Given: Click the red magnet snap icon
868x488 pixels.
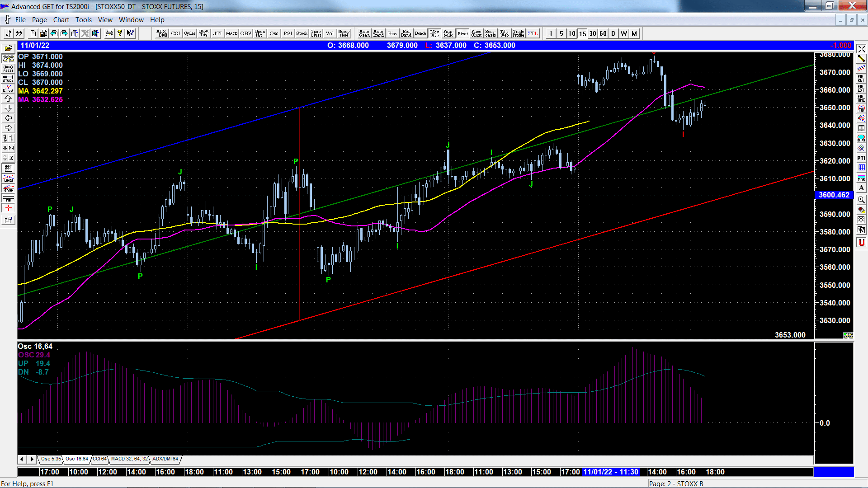Looking at the screenshot, I should point(861,242).
